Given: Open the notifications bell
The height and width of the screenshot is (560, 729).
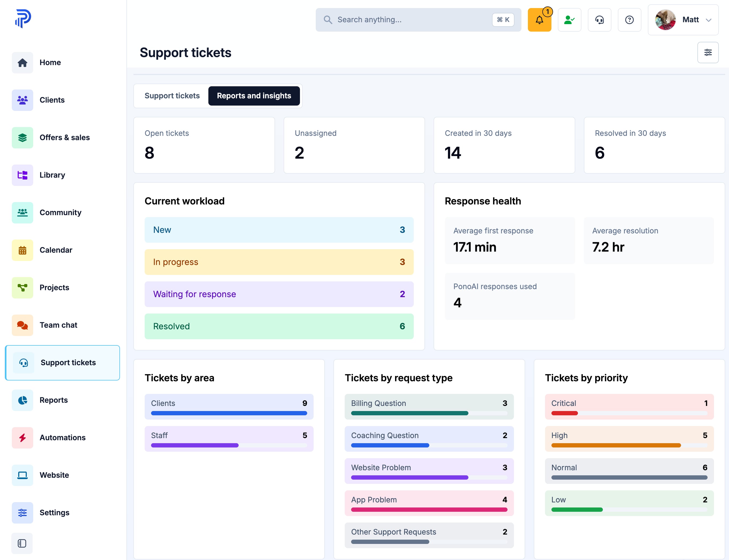Looking at the screenshot, I should pos(539,20).
